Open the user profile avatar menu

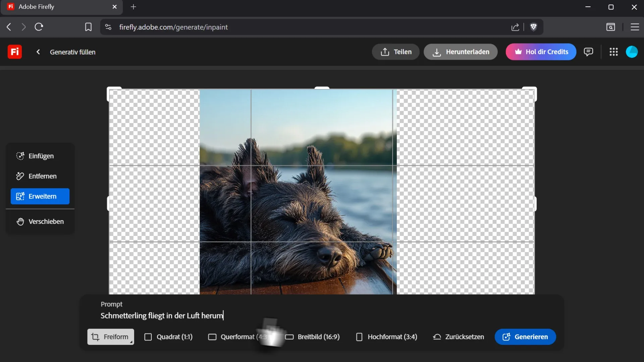[632, 52]
